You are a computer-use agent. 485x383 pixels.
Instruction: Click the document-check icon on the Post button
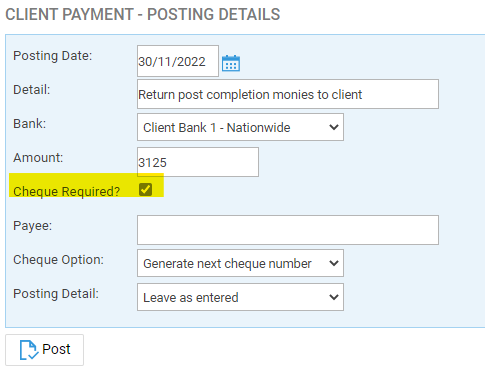pos(29,350)
